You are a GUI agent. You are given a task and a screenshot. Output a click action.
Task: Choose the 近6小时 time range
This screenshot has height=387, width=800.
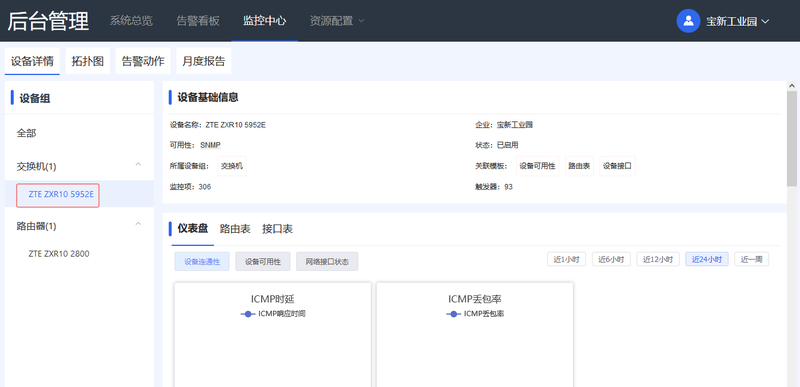pyautogui.click(x=611, y=259)
